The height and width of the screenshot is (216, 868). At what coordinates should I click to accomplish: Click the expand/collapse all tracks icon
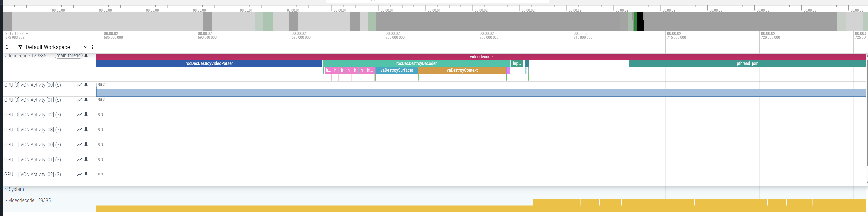pyautogui.click(x=7, y=47)
